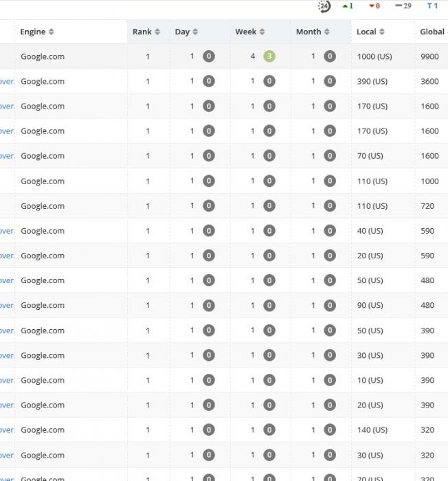Select the global volume 720
The height and width of the screenshot is (481, 448).
coord(427,206)
